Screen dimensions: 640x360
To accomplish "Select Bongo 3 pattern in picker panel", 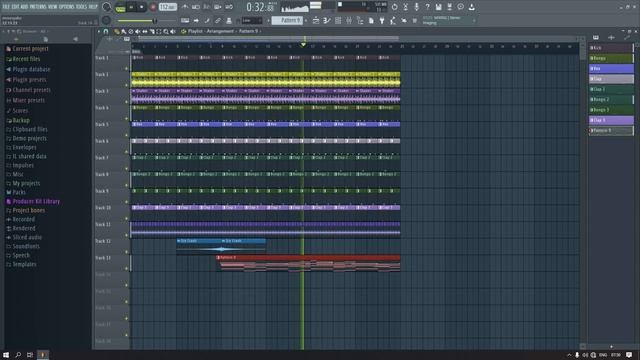I will pos(611,110).
